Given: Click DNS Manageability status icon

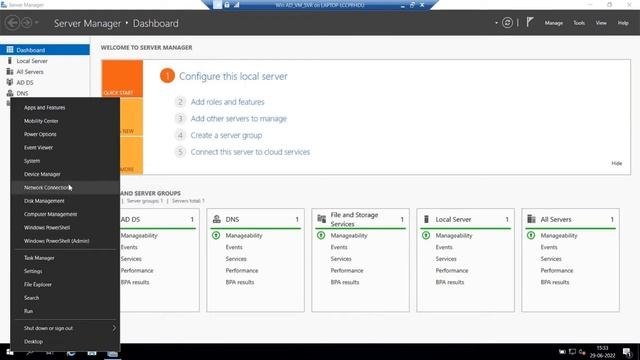Looking at the screenshot, I should click(x=216, y=236).
